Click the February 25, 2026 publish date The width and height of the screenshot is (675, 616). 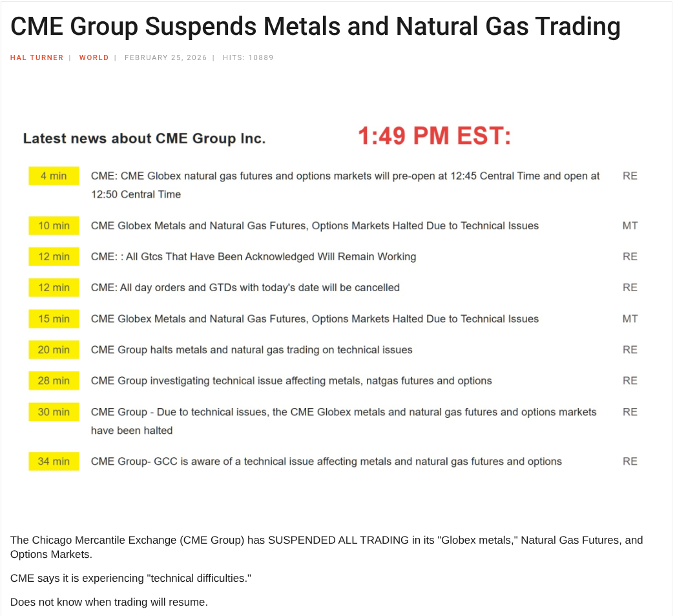[165, 57]
